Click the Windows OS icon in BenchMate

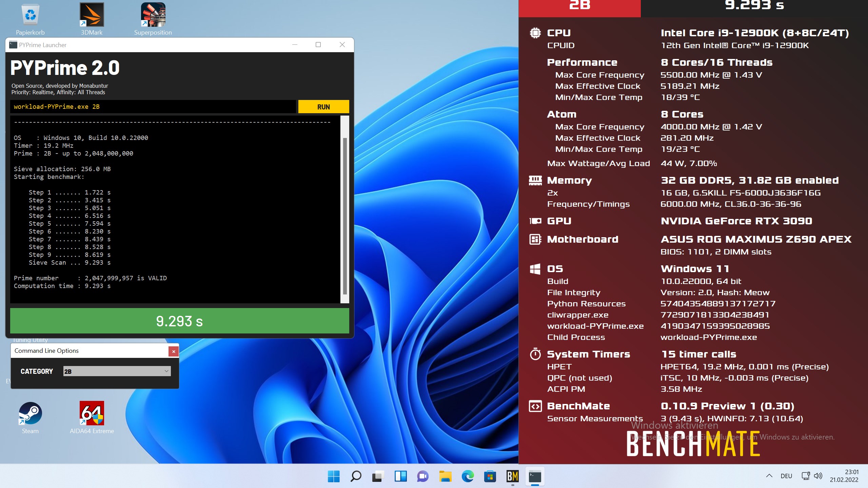pyautogui.click(x=535, y=269)
